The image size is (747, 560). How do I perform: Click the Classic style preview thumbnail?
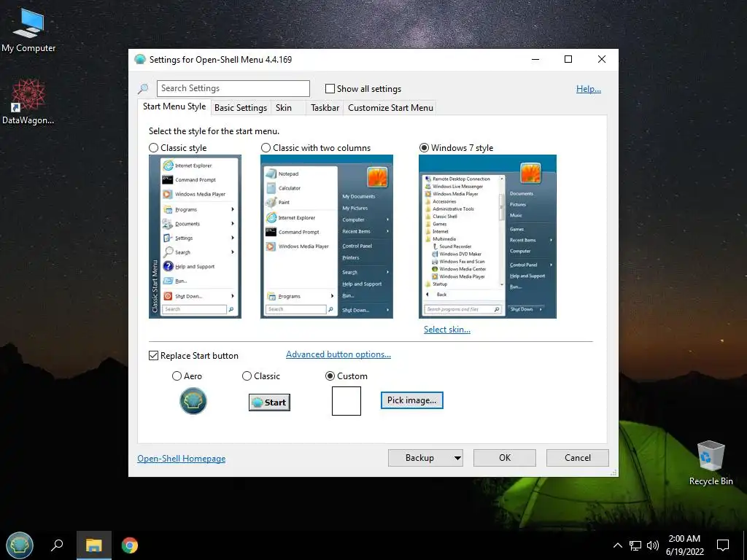tap(195, 237)
